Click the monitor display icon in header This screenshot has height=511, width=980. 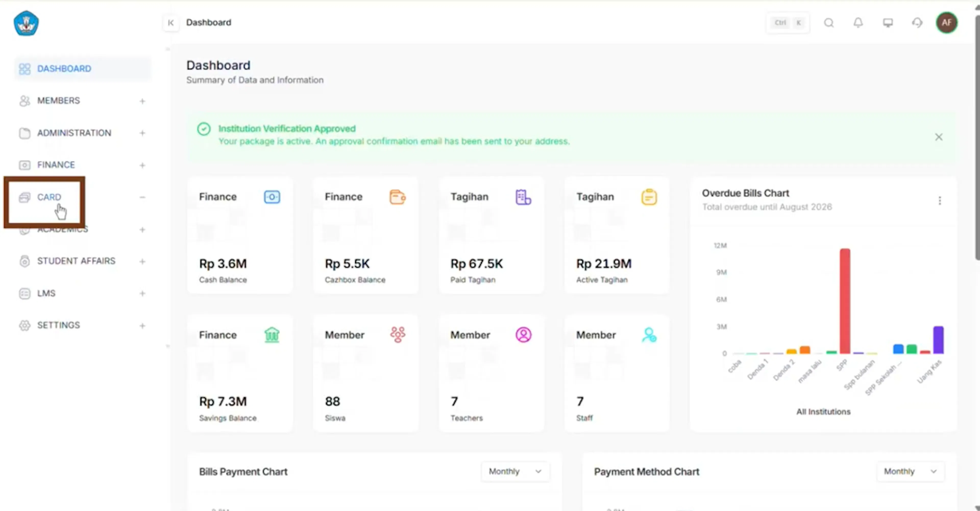pyautogui.click(x=888, y=23)
